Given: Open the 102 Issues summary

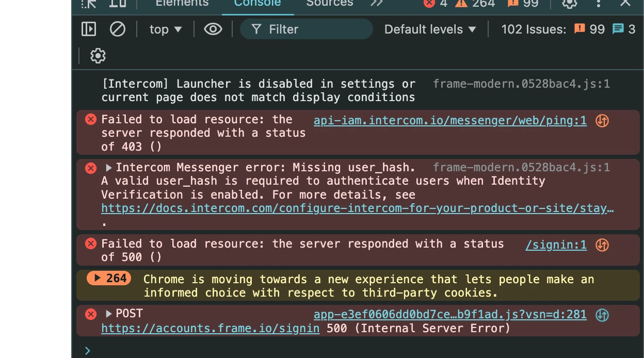Looking at the screenshot, I should click(x=568, y=29).
